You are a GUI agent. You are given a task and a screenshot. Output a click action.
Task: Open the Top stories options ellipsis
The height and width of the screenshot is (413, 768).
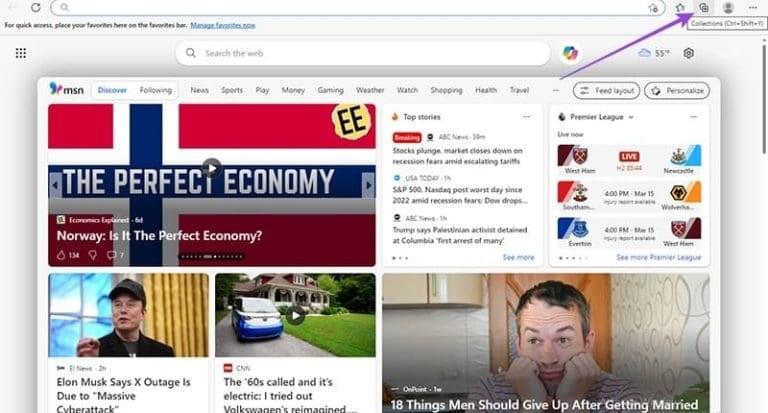527,117
